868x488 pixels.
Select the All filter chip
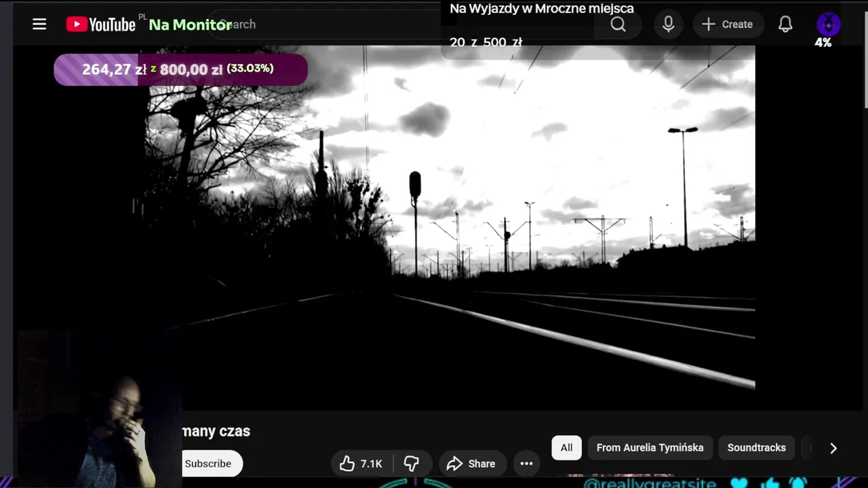[x=566, y=448]
